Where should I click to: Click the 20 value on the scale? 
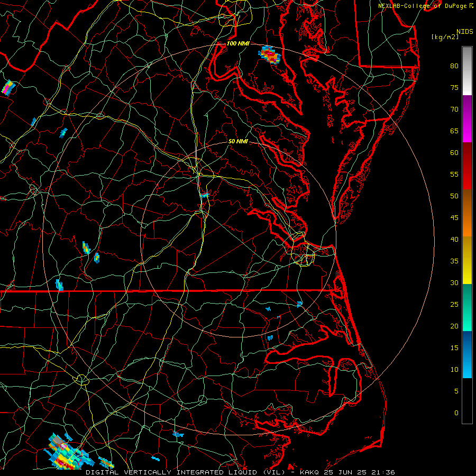[x=454, y=326]
